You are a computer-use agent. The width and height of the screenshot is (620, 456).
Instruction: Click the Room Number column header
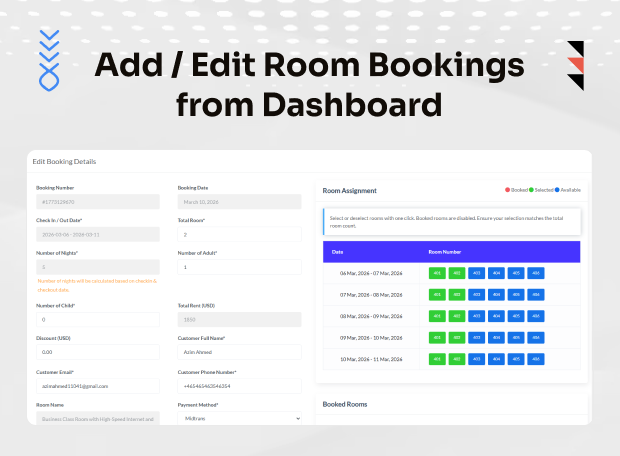[445, 252]
